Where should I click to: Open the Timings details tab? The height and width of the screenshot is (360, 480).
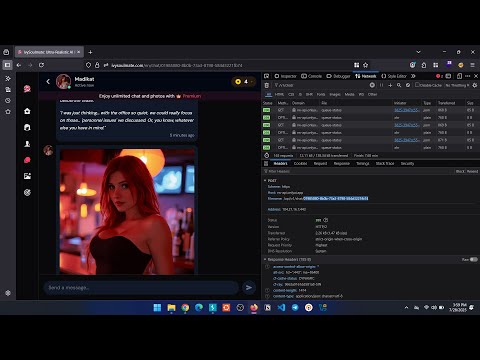(363, 163)
